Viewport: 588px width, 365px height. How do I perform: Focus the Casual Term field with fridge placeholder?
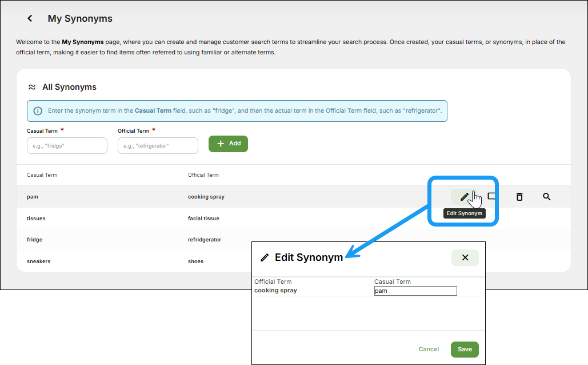67,146
